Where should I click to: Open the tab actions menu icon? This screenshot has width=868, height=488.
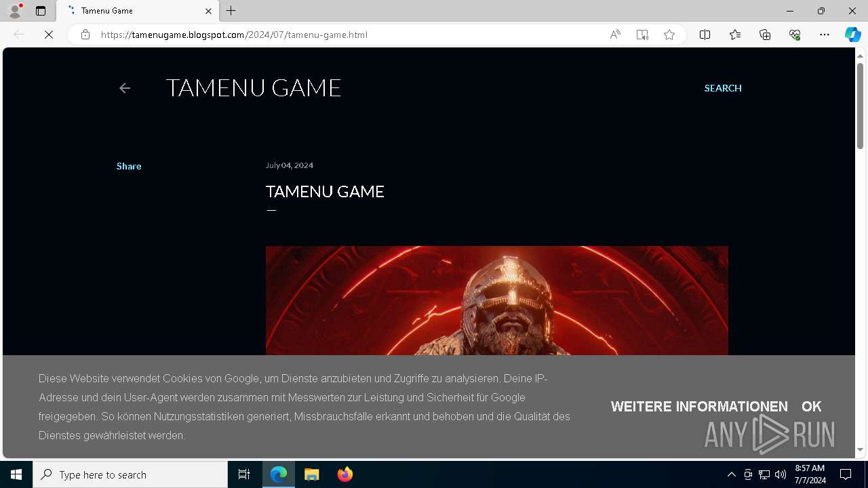(41, 11)
